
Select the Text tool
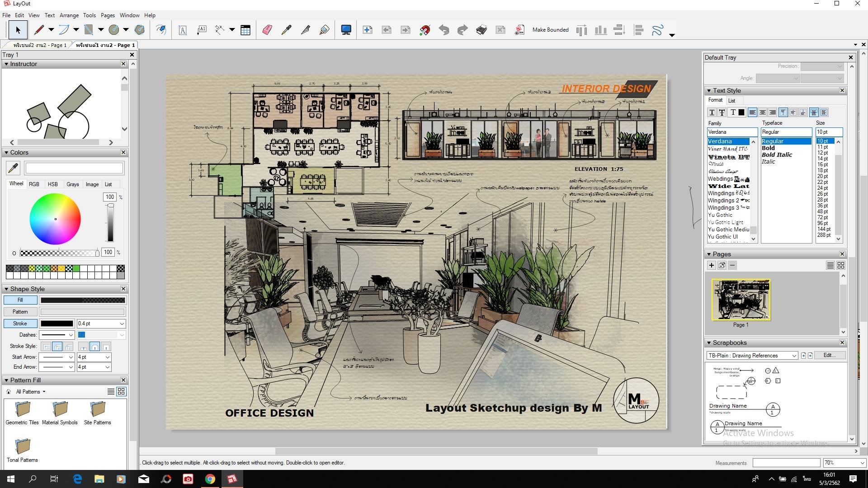[183, 30]
